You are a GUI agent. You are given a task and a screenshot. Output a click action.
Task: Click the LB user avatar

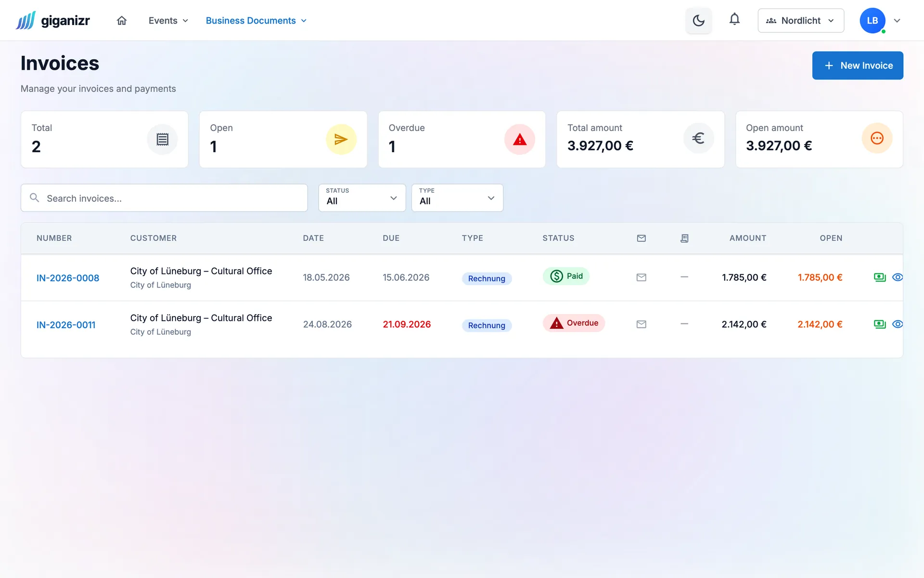[x=873, y=20]
